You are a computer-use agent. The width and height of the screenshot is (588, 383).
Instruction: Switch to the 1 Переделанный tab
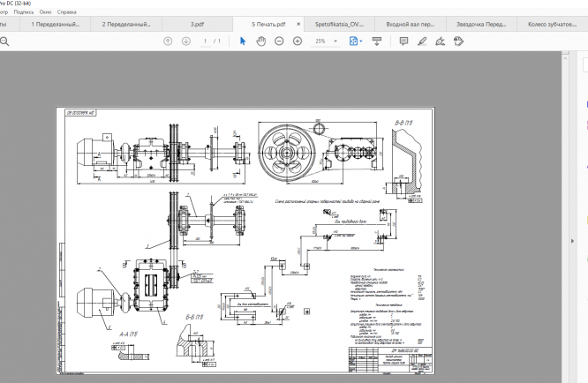[55, 25]
